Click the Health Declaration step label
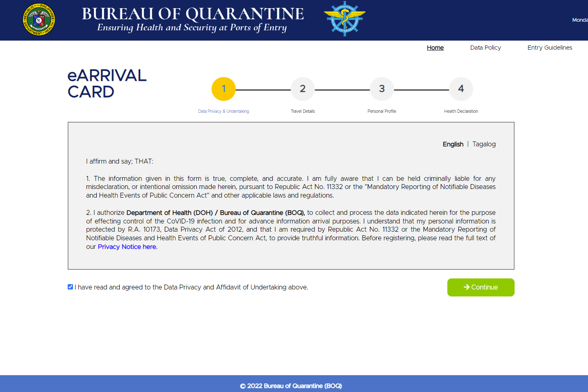This screenshot has width=588, height=392. pyautogui.click(x=461, y=111)
